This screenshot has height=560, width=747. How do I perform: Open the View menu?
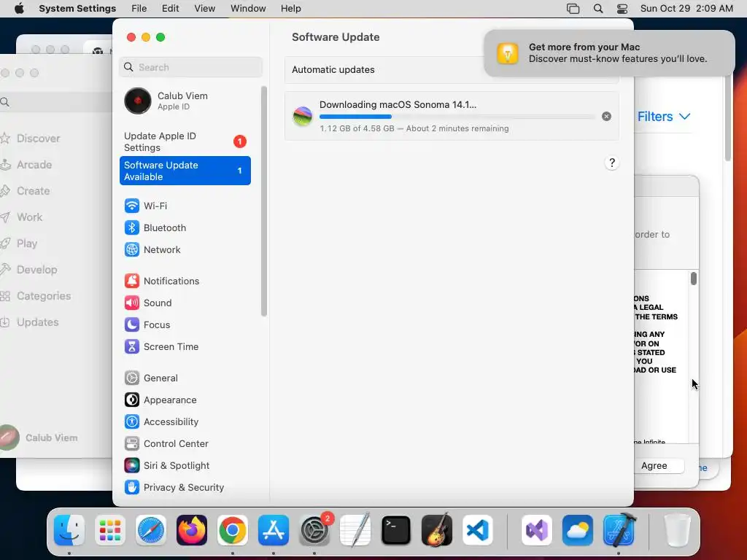pos(205,9)
